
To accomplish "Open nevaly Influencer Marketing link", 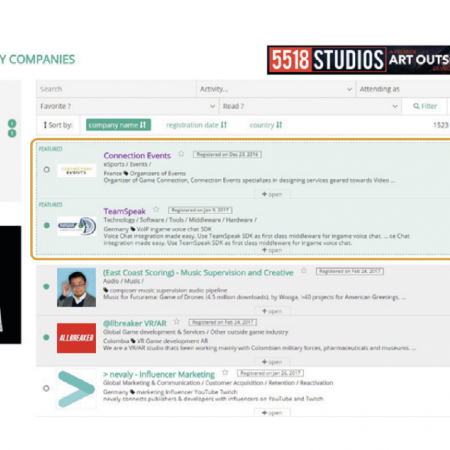I will pos(159,374).
